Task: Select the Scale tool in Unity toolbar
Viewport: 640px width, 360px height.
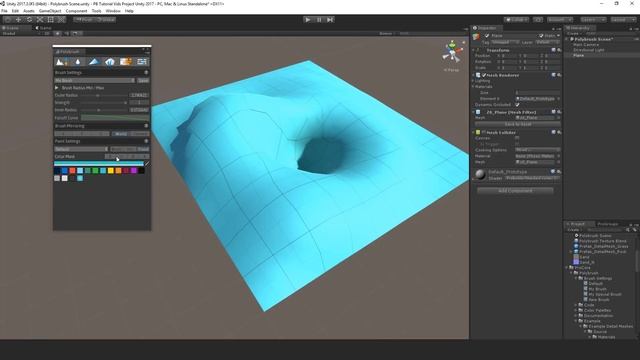Action: pyautogui.click(x=40, y=20)
